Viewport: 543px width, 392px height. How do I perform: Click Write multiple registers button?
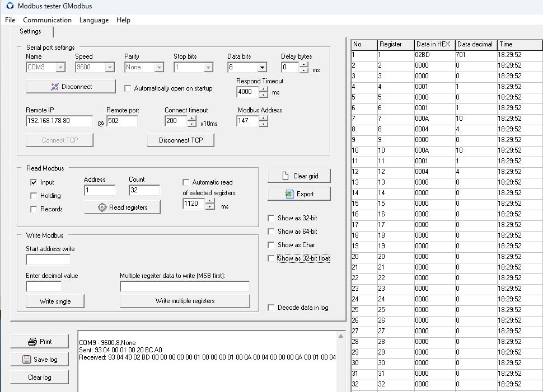(x=185, y=301)
